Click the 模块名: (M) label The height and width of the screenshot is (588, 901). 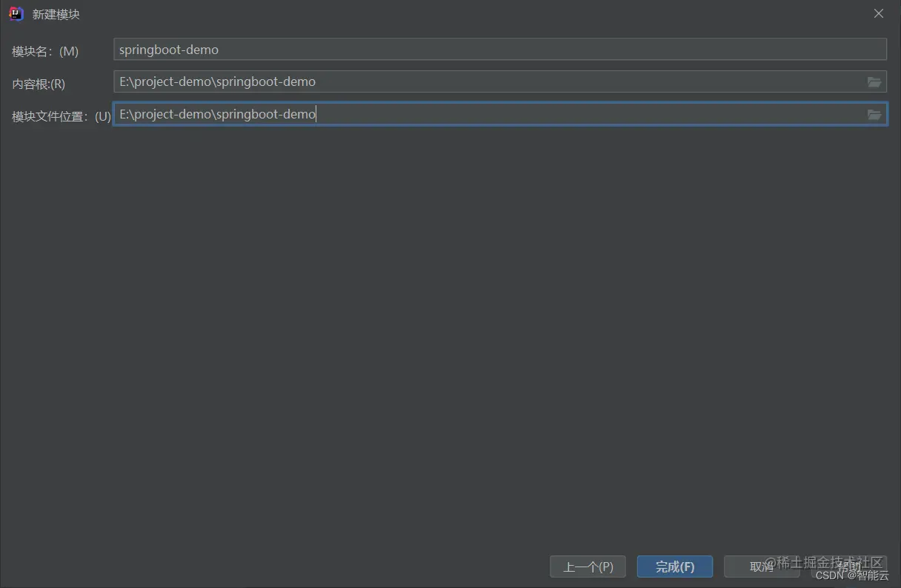point(45,51)
